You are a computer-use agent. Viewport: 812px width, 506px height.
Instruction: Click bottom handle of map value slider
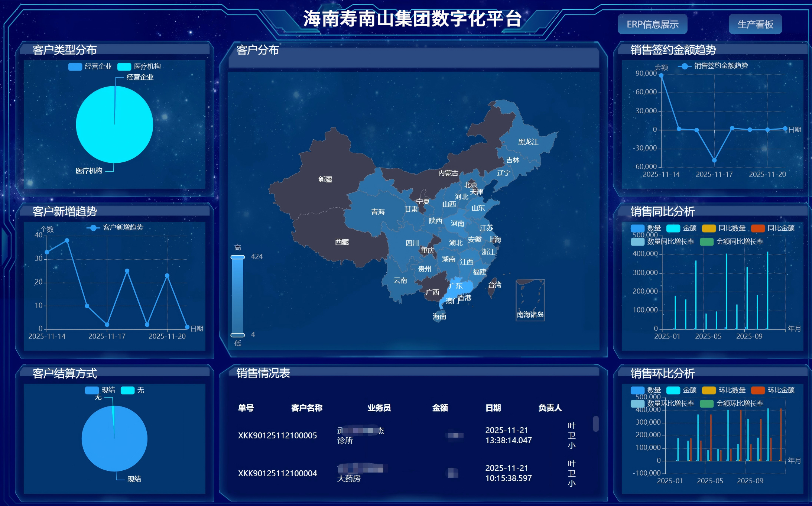[x=238, y=335]
